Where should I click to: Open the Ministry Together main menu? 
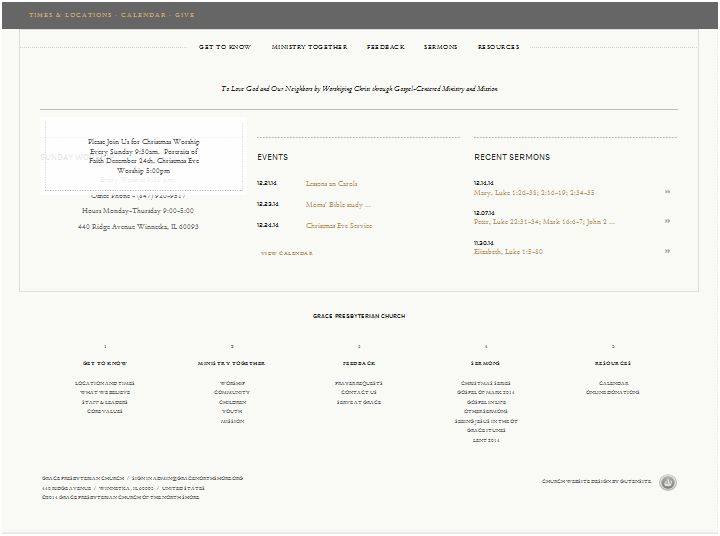pos(309,47)
